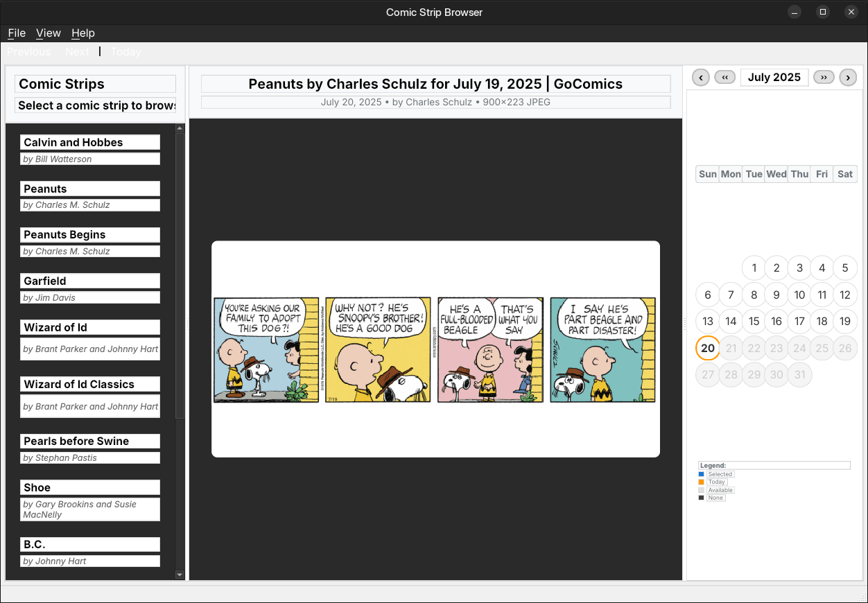The image size is (868, 603).
Task: Select today's date, July 20, on calendar
Action: (x=707, y=348)
